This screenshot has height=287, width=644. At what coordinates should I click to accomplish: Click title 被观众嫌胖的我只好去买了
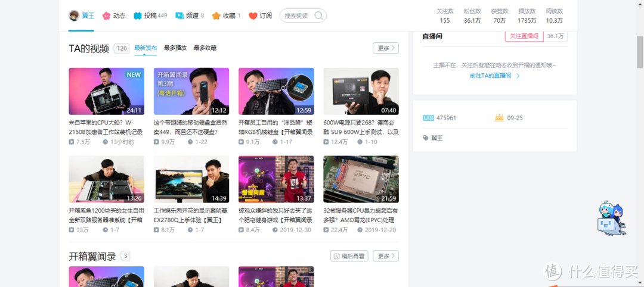click(x=275, y=216)
